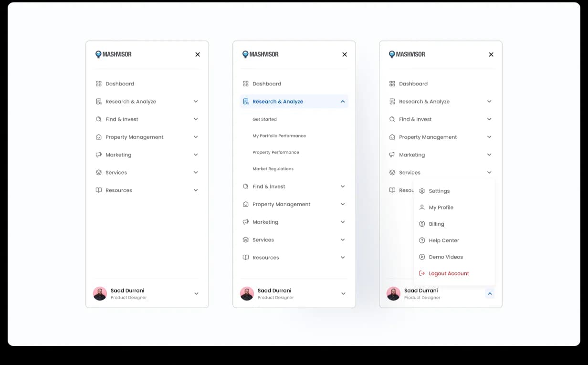Screen dimensions: 588x365
Task: Collapse the user menu chevron in right panel
Action: (x=490, y=294)
